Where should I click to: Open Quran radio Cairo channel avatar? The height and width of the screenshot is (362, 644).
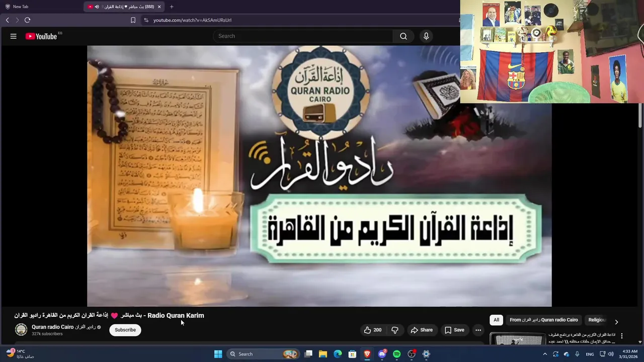21,330
